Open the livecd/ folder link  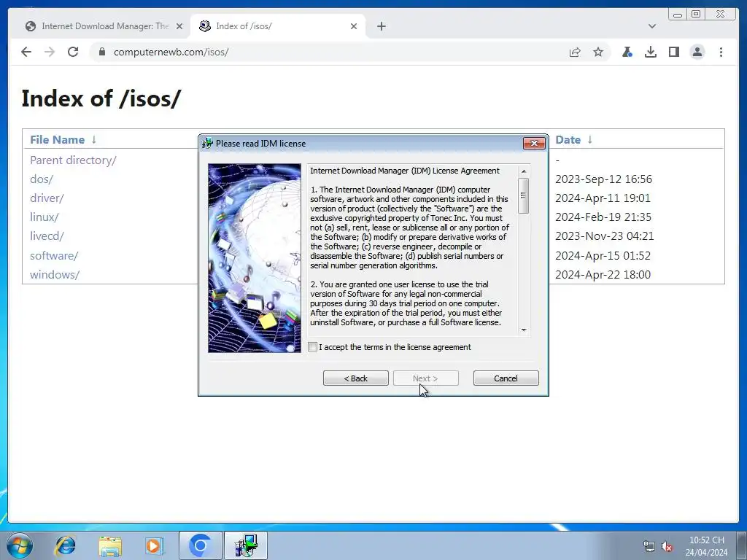click(x=47, y=236)
